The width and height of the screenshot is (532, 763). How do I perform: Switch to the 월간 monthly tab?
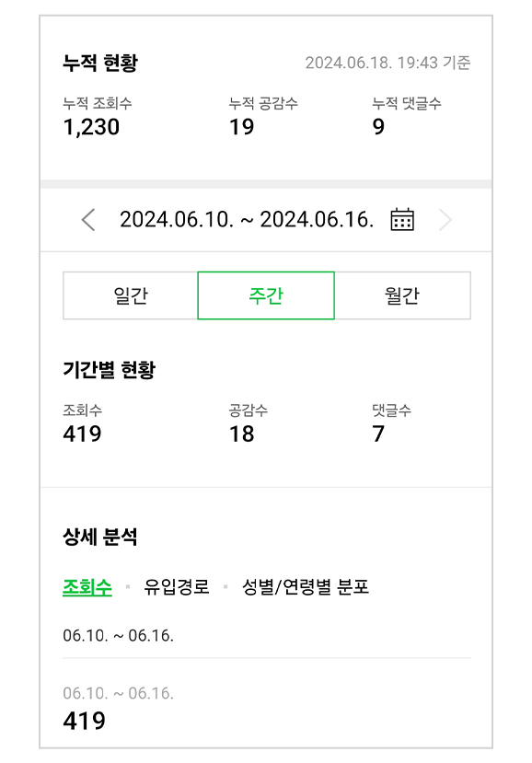coord(402,295)
